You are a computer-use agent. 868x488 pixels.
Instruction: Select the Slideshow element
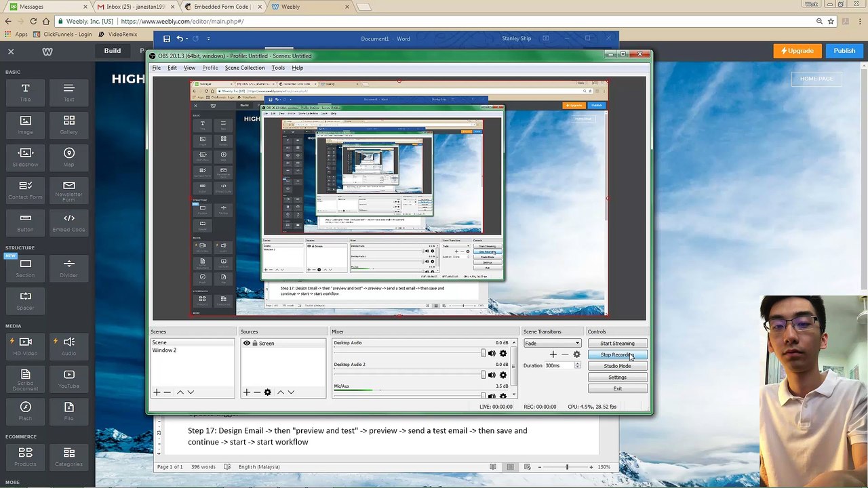(25, 158)
